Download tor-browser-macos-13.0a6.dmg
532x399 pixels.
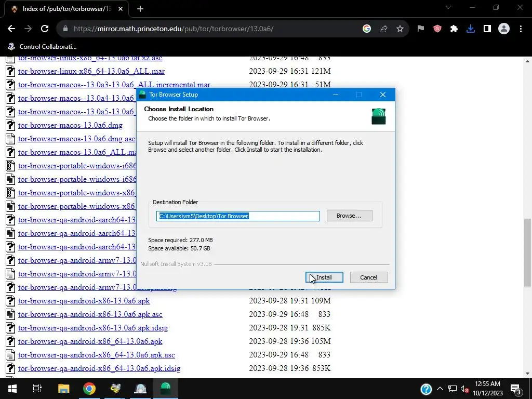[x=70, y=125]
